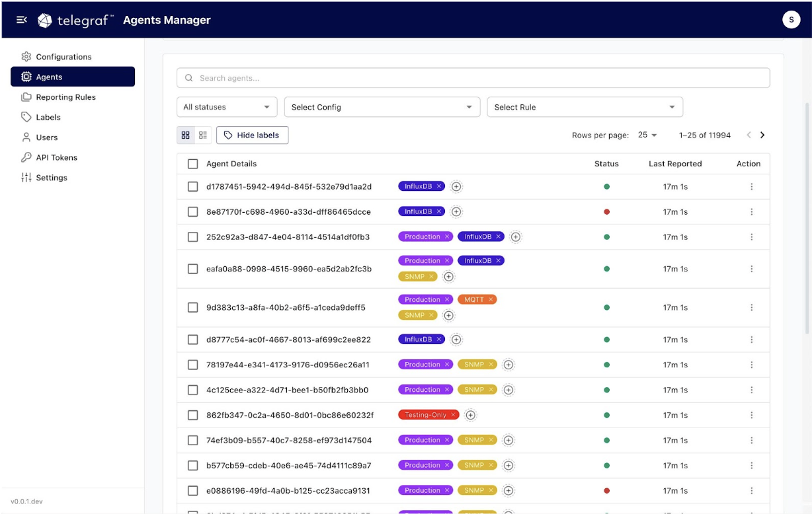Add a label to agent 862fb347-0c2a-4650

pyautogui.click(x=470, y=416)
